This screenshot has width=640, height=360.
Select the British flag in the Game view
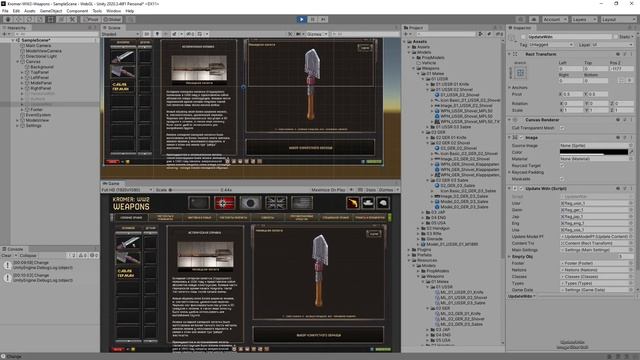point(276,203)
